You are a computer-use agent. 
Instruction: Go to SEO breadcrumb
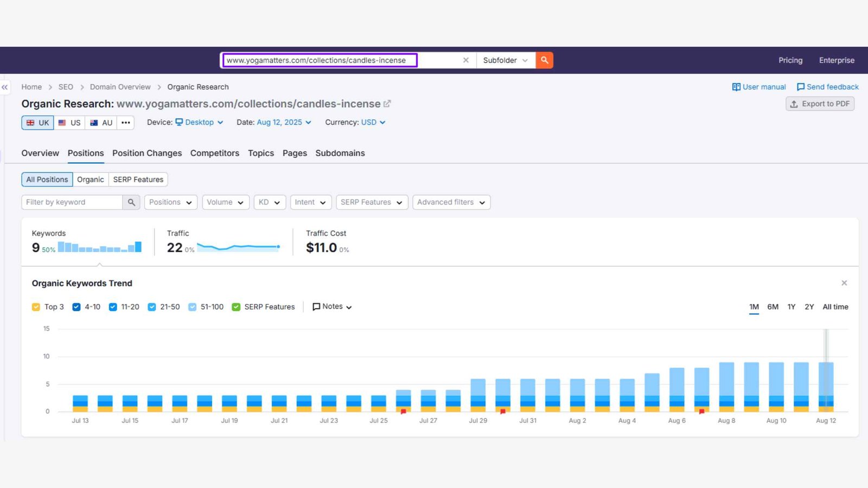click(x=66, y=87)
